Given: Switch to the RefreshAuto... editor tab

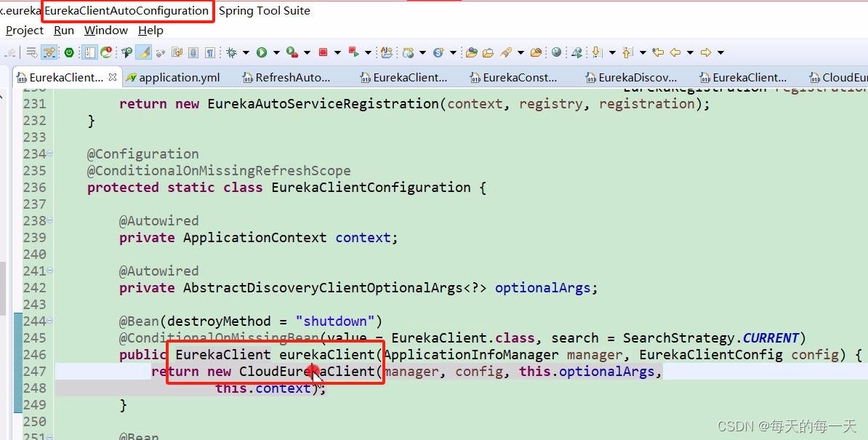Looking at the screenshot, I should coord(286,78).
